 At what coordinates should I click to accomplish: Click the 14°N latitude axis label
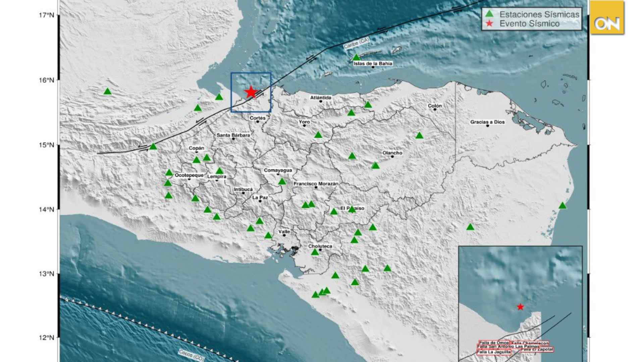pos(46,209)
